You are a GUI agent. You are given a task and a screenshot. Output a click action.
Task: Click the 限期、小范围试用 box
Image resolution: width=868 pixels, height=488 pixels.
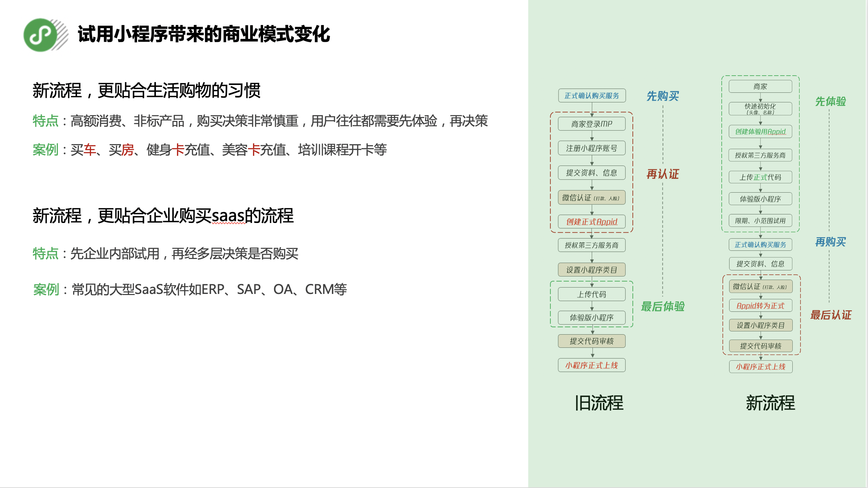point(760,221)
